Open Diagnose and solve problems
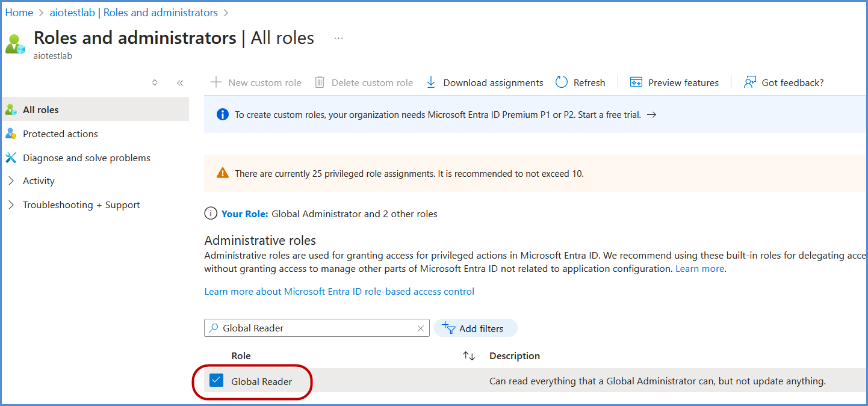 [86, 158]
